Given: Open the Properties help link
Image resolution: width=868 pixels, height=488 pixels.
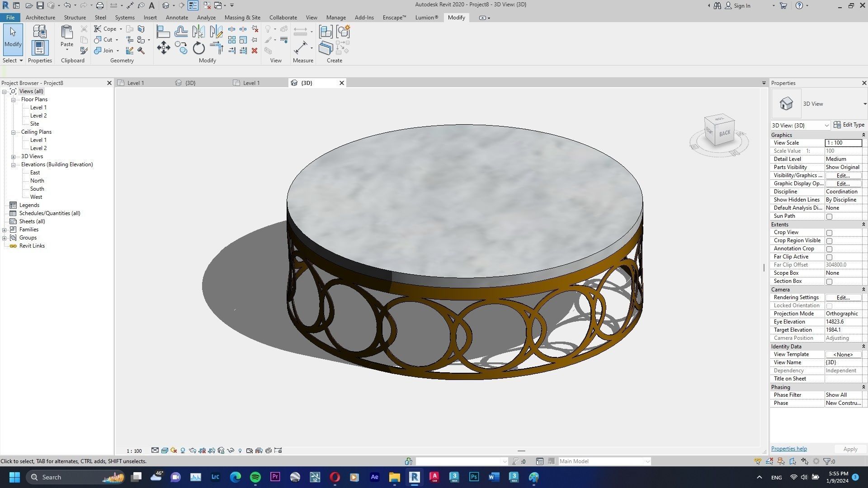Looking at the screenshot, I should [x=789, y=449].
